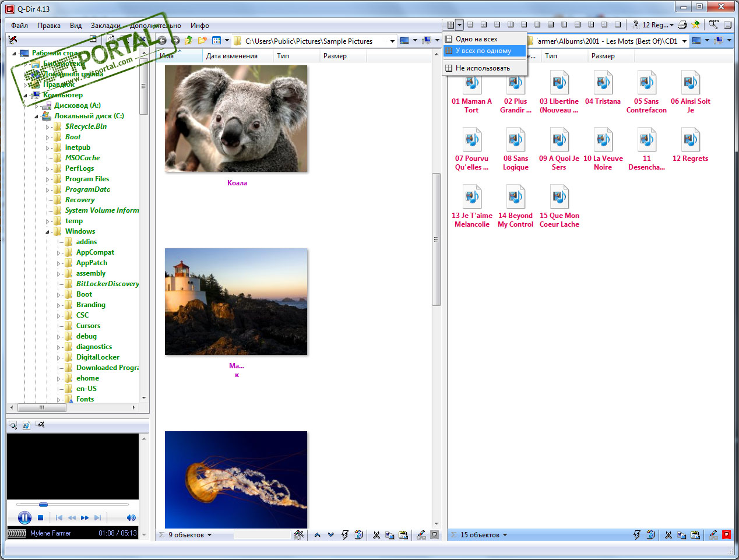
Task: Click the magnifier icon above the media preview
Action: coord(13,425)
